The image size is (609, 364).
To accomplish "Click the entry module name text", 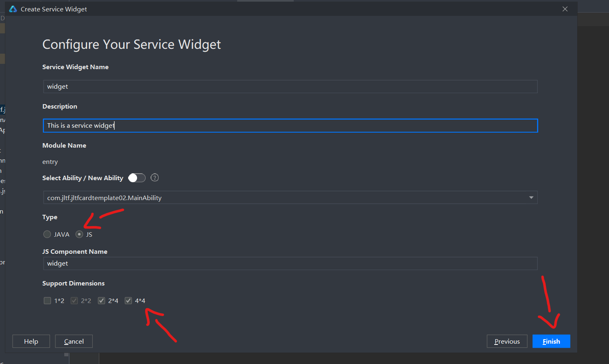I will click(x=50, y=162).
